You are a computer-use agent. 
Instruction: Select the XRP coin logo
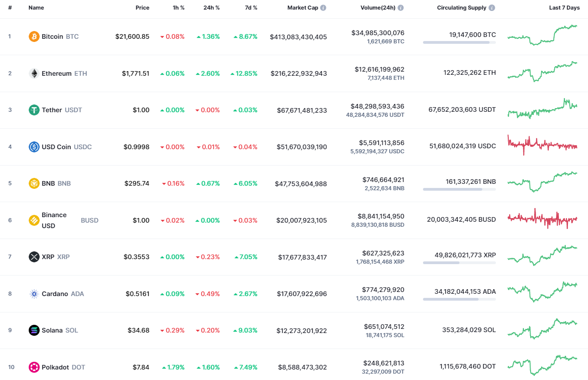coord(34,257)
